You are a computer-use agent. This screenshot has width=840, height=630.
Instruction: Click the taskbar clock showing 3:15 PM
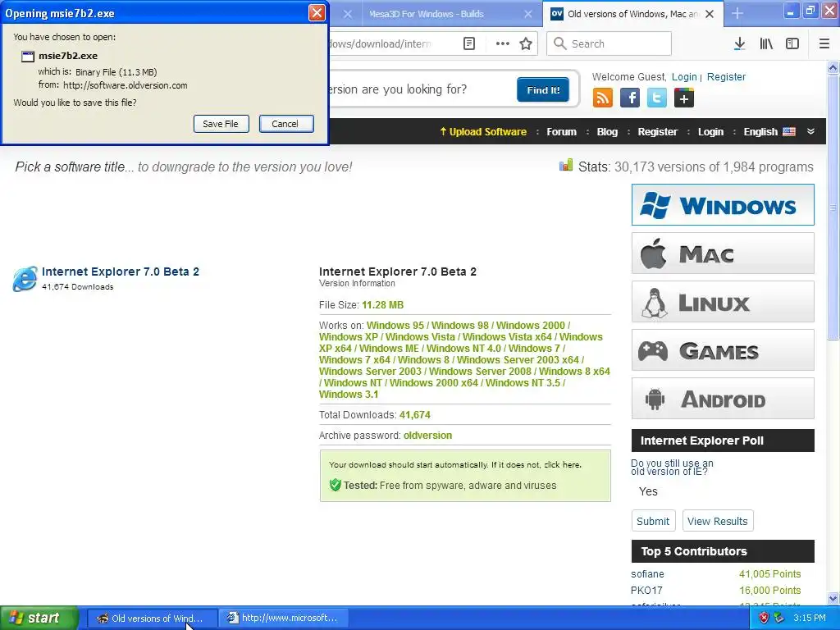point(810,619)
